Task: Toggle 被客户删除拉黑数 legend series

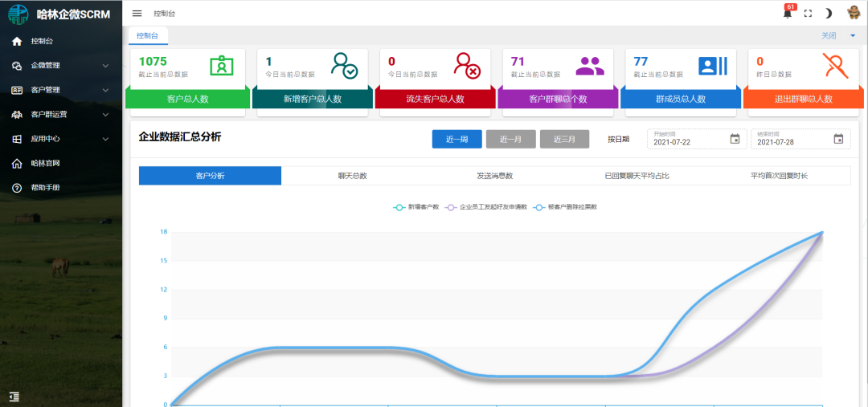Action: 566,207
